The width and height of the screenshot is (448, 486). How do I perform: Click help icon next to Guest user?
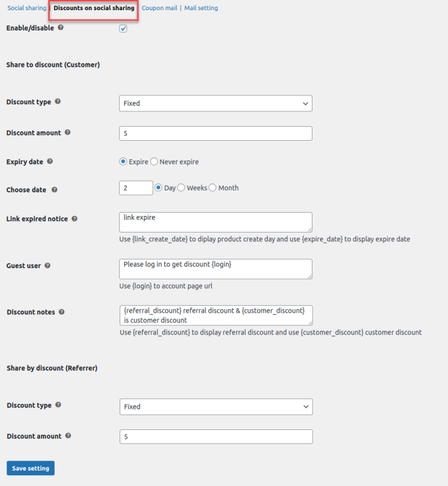pyautogui.click(x=48, y=266)
